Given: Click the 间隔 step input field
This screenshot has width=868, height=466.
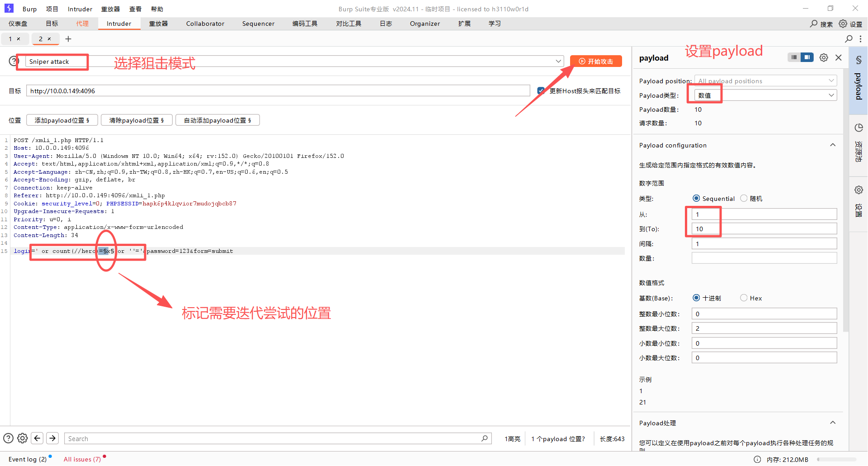Looking at the screenshot, I should click(764, 243).
